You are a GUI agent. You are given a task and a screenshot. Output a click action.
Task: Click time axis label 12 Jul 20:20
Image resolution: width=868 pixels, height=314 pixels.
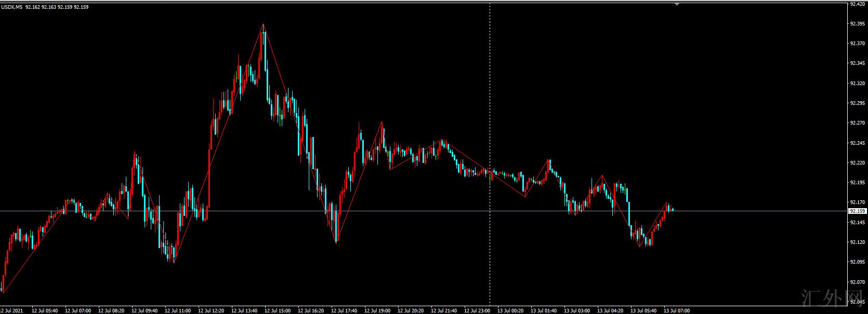click(x=411, y=310)
